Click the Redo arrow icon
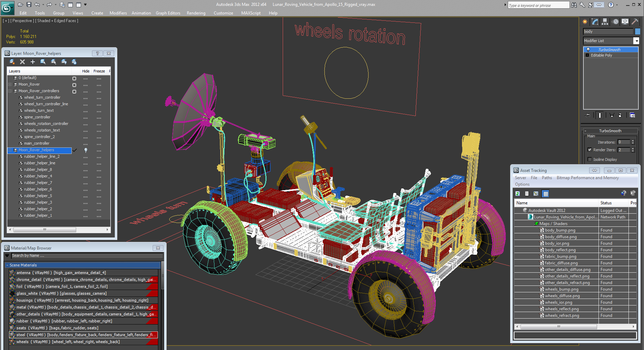Image resolution: width=644 pixels, height=350 pixels. [x=49, y=4]
